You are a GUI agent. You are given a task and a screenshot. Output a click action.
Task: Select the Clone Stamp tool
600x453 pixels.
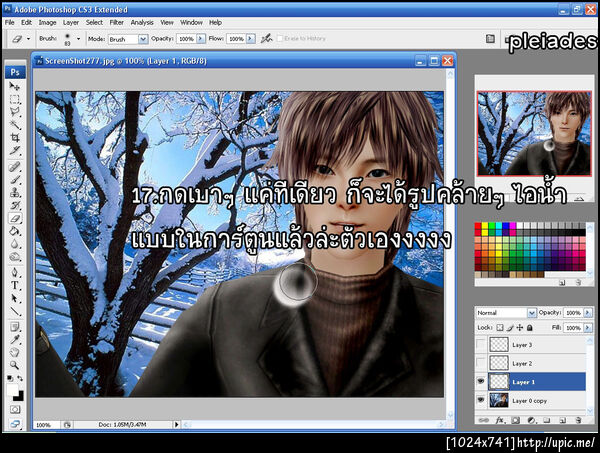pos(15,192)
